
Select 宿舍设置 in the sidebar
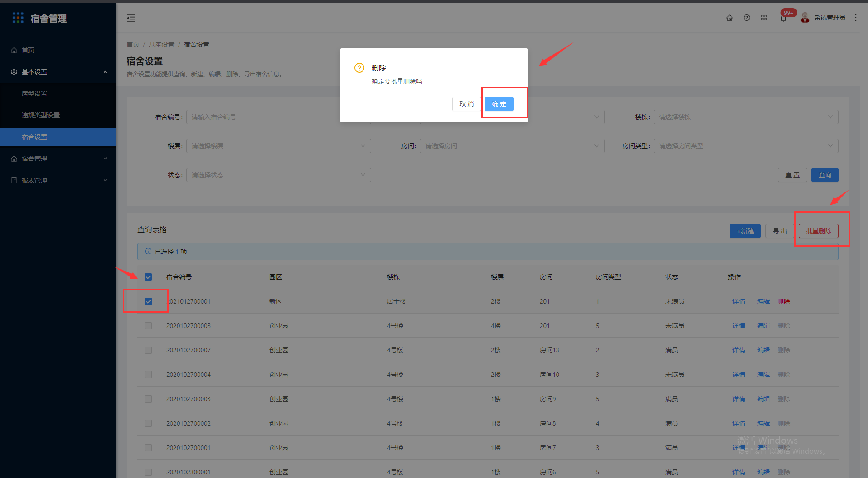click(58, 137)
